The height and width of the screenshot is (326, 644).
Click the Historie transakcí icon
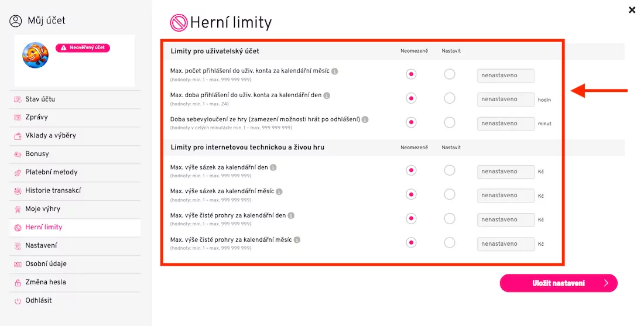[x=18, y=191]
